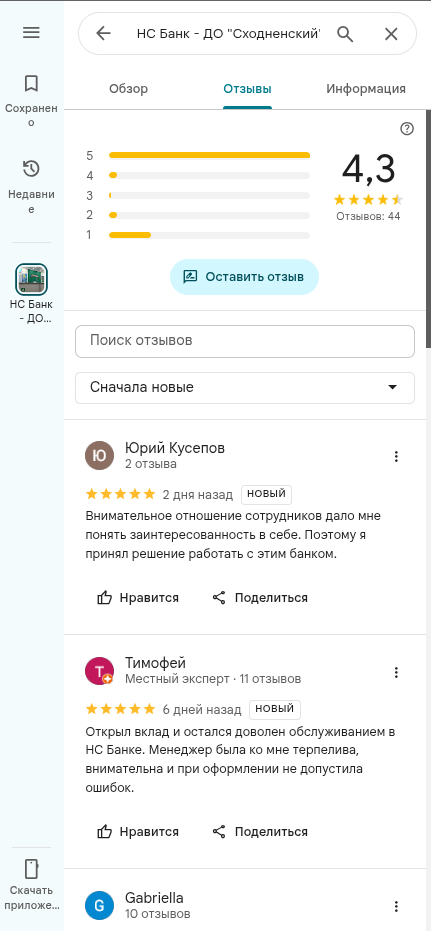This screenshot has height=931, width=431.
Task: Click the 4,3 overall rating
Action: coord(368,169)
